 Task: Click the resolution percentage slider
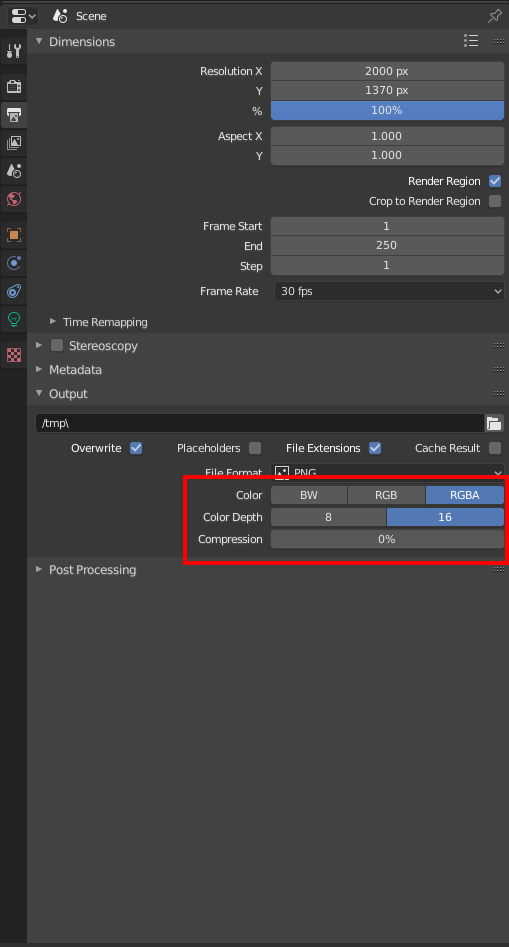(x=387, y=111)
